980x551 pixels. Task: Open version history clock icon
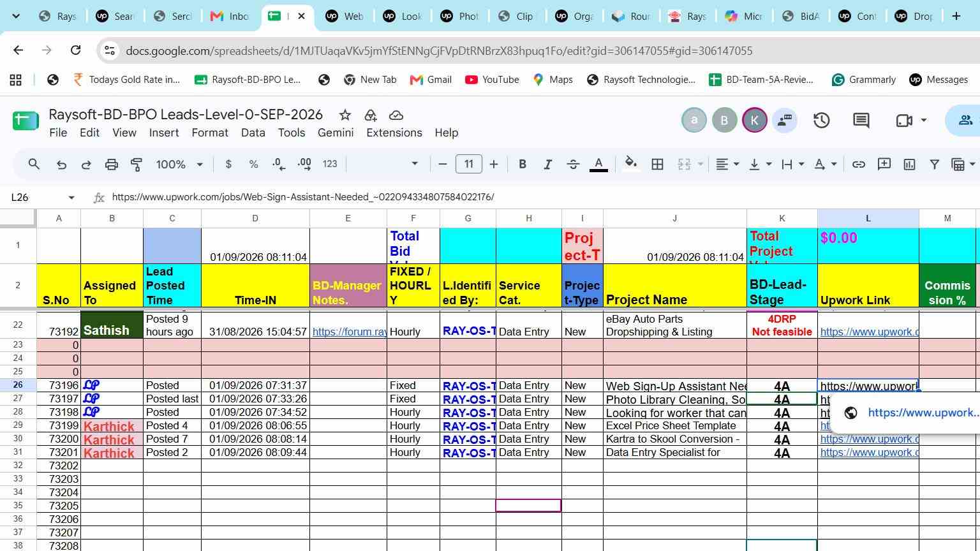pyautogui.click(x=821, y=120)
